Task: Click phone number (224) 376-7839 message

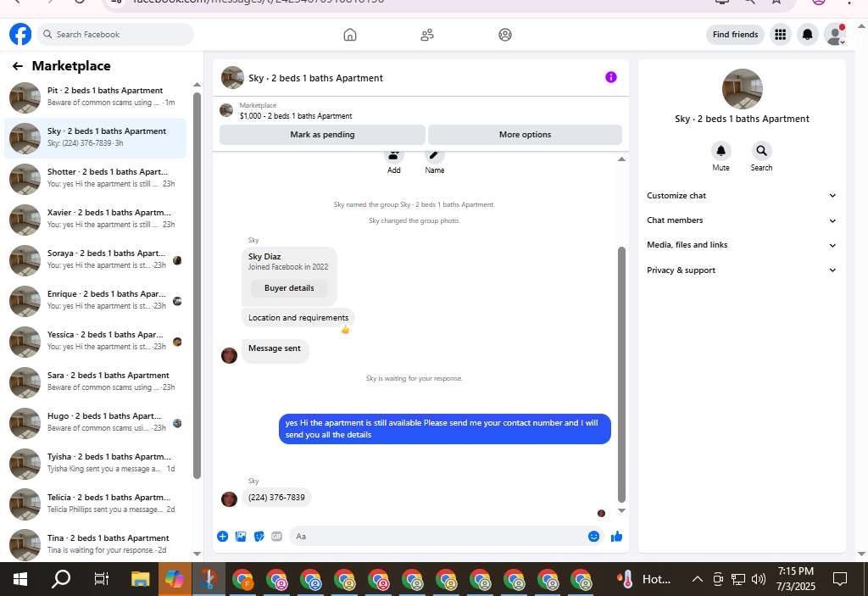Action: [x=276, y=498]
